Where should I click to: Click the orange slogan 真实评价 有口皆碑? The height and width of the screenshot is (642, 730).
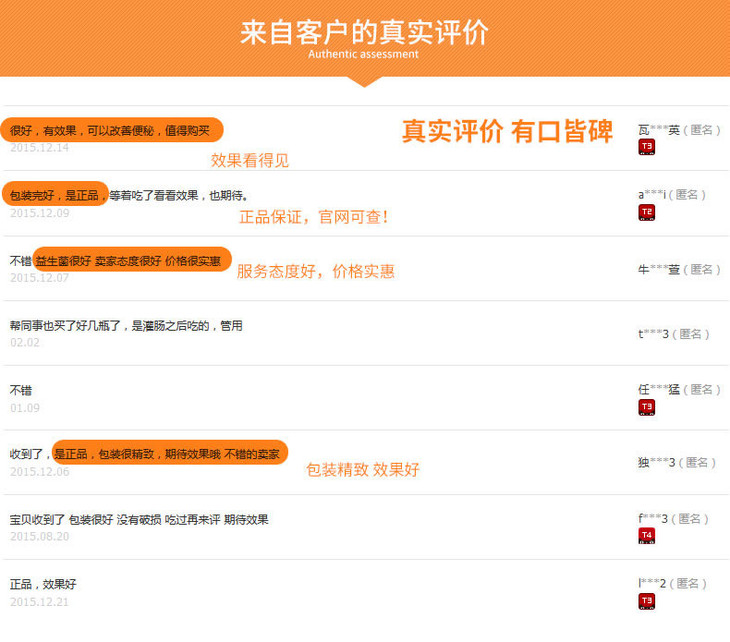506,132
